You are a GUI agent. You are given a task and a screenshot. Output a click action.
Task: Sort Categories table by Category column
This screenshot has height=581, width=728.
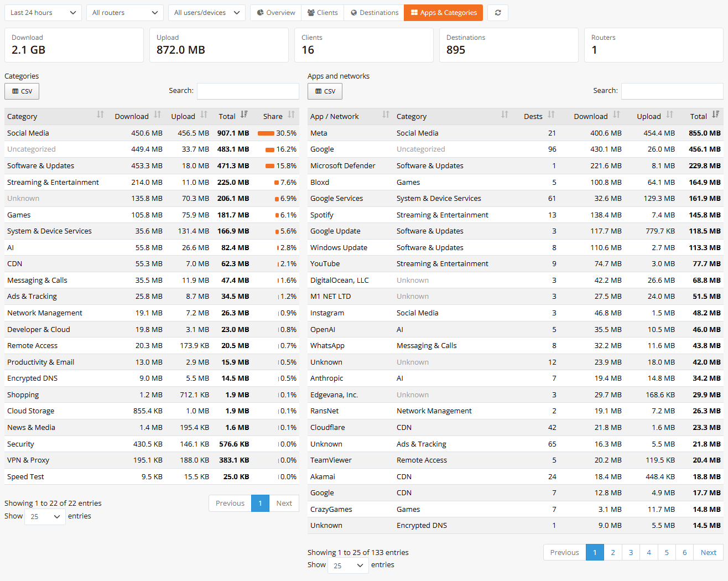tap(55, 116)
